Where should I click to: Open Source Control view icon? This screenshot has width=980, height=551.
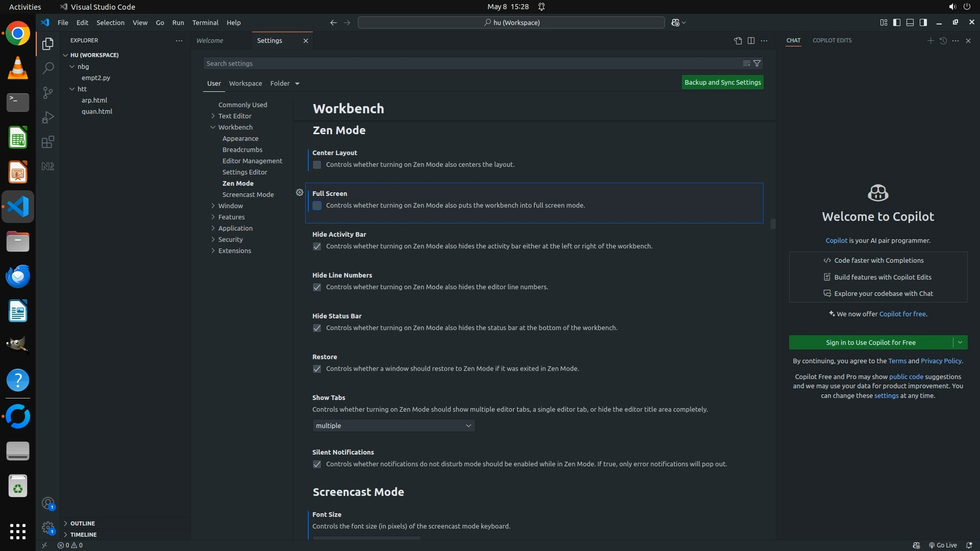coord(48,92)
